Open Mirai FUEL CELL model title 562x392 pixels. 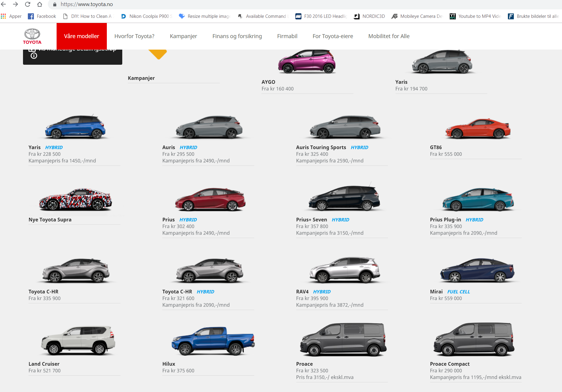450,292
